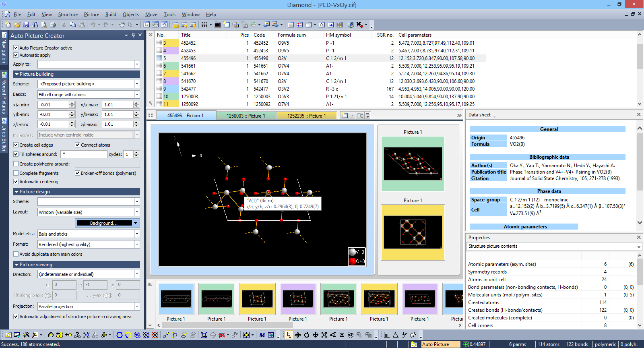Enable Create polyhedra around checkbox
Viewport: 644px width, 348px height.
(x=16, y=164)
